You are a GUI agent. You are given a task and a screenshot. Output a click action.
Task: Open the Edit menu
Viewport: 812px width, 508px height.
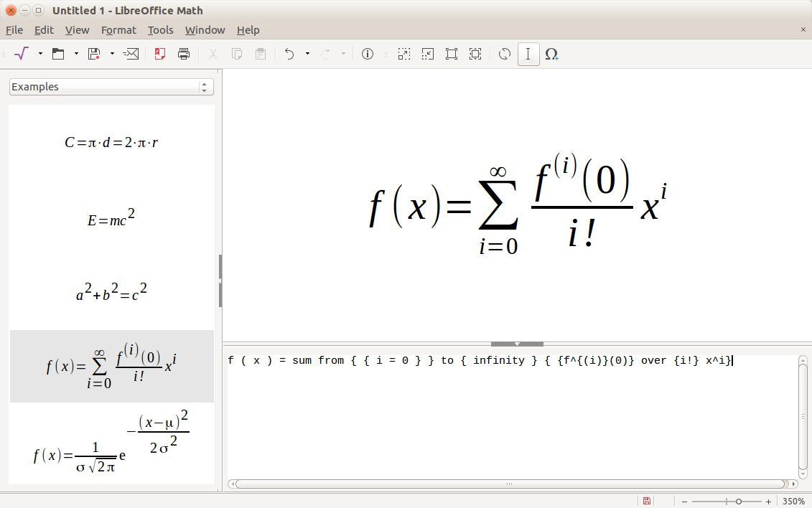tap(44, 30)
